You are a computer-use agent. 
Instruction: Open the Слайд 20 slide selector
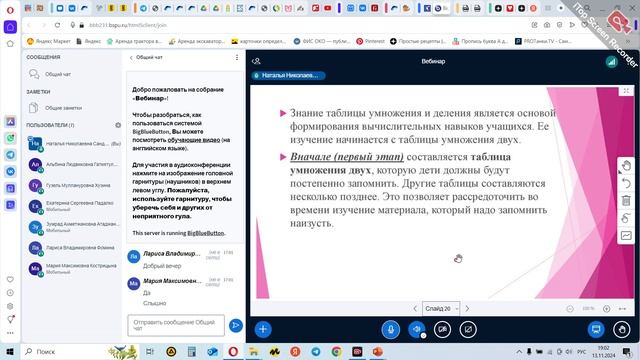441,309
